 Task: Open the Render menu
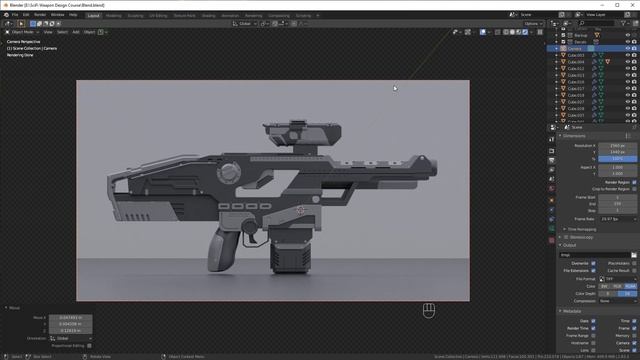point(40,15)
